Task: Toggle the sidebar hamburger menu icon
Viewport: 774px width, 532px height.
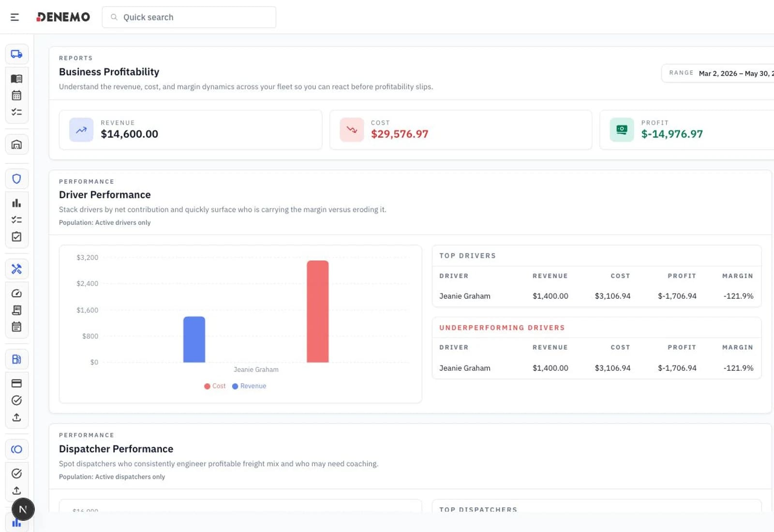Action: pos(15,17)
